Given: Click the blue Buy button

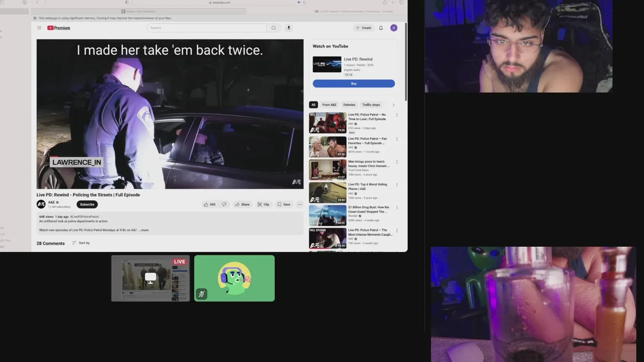Looking at the screenshot, I should tap(354, 83).
